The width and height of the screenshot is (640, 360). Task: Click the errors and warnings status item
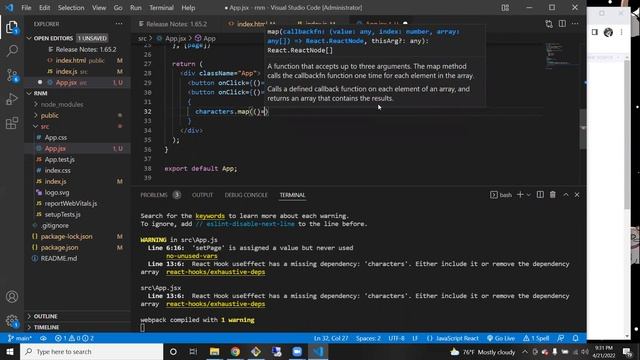point(74,338)
